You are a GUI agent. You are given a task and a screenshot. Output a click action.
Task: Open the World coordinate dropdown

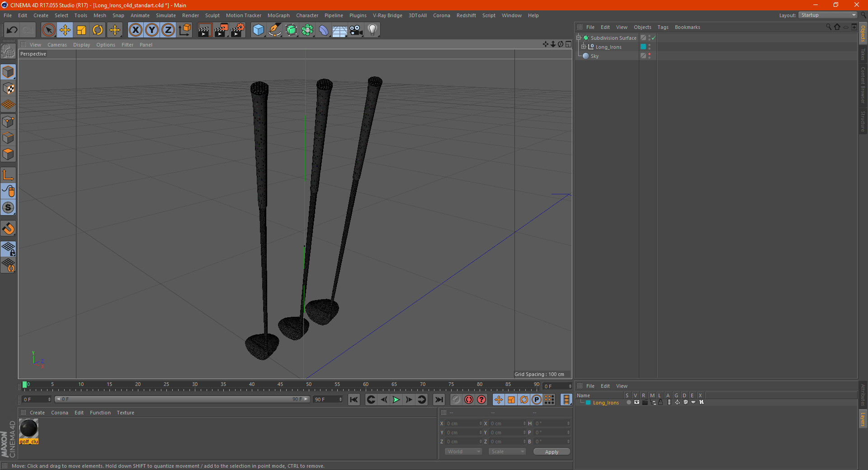[x=463, y=451]
